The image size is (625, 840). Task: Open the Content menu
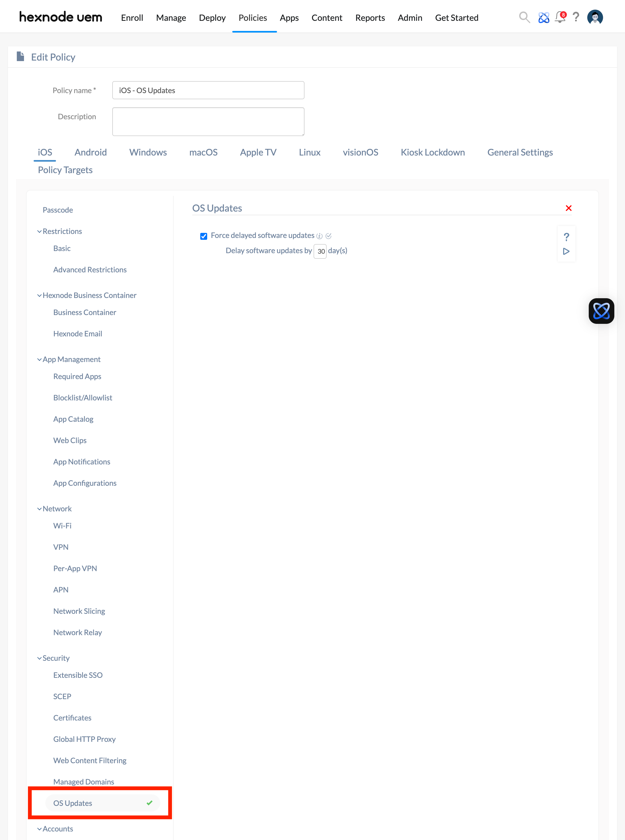(x=327, y=18)
